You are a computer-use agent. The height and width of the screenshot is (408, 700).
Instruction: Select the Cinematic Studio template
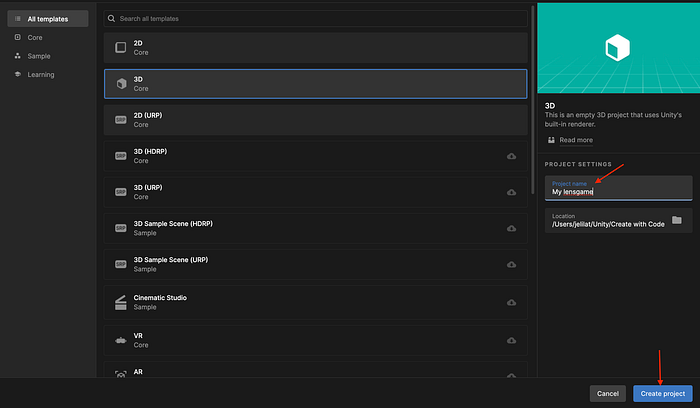click(315, 303)
